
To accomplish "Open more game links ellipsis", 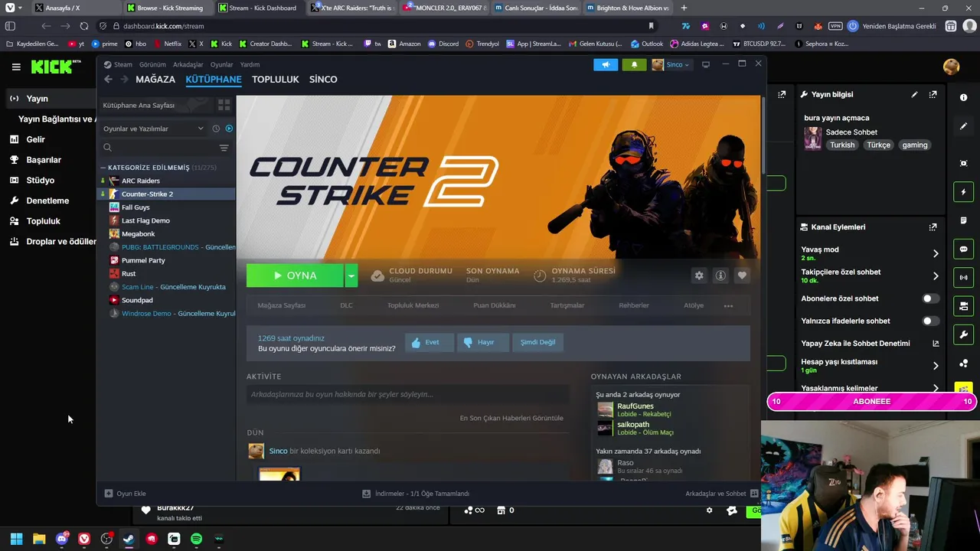I will [x=728, y=306].
